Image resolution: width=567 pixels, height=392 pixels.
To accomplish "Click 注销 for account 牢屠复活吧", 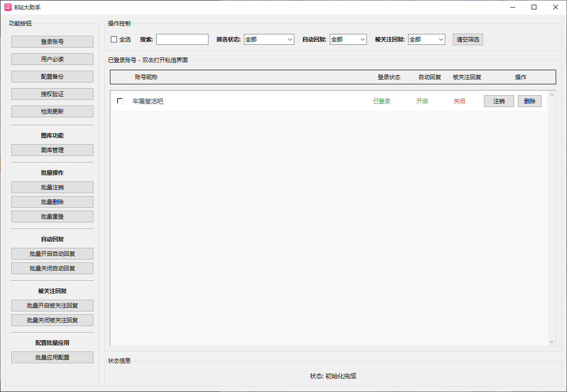I will [499, 101].
